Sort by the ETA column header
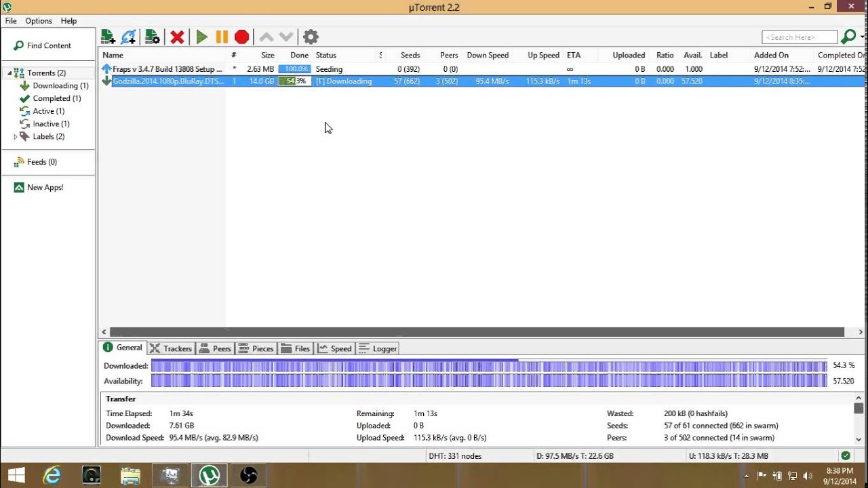Viewport: 868px width, 488px height. 574,56
